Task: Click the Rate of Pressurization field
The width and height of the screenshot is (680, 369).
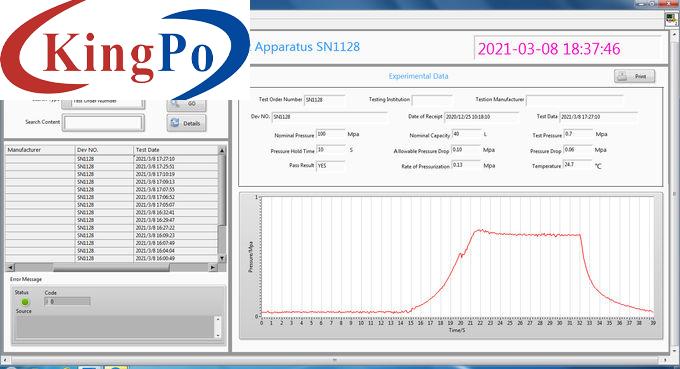Action: click(466, 166)
